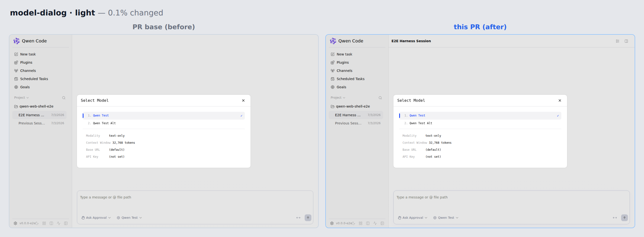This screenshot has height=237, width=644.
Task: Choose model 2. Qwen Test Alt in after dialog
Action: click(x=480, y=123)
